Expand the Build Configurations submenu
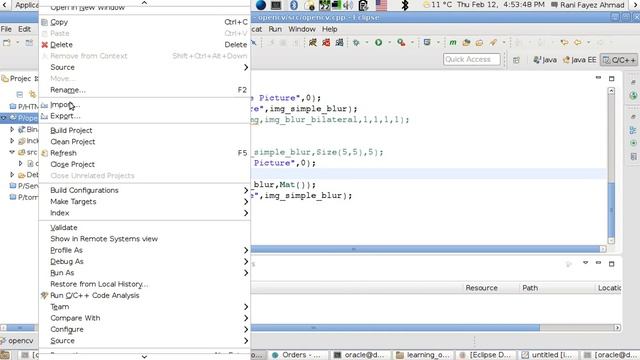The image size is (640, 360). pos(144,191)
